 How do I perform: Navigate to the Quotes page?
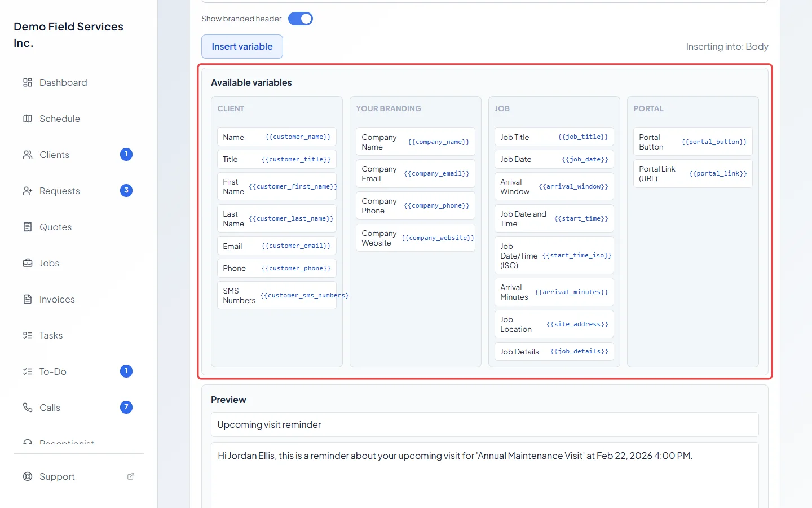(79, 227)
